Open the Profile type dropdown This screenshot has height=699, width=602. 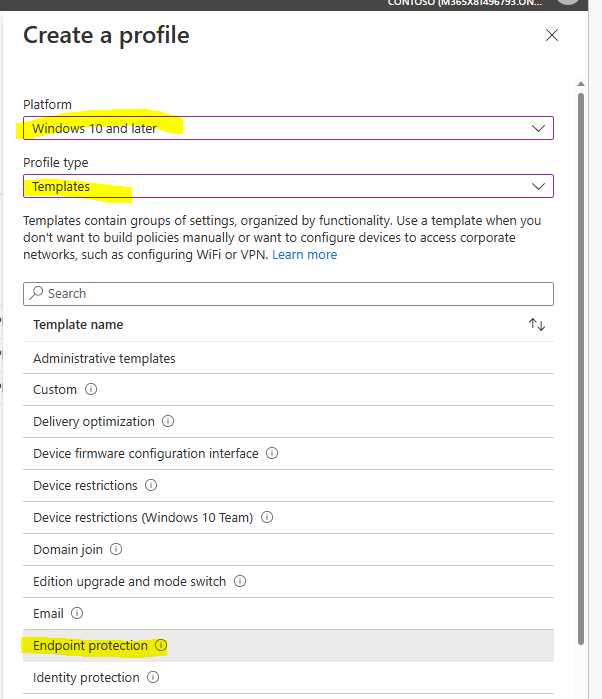pos(288,186)
